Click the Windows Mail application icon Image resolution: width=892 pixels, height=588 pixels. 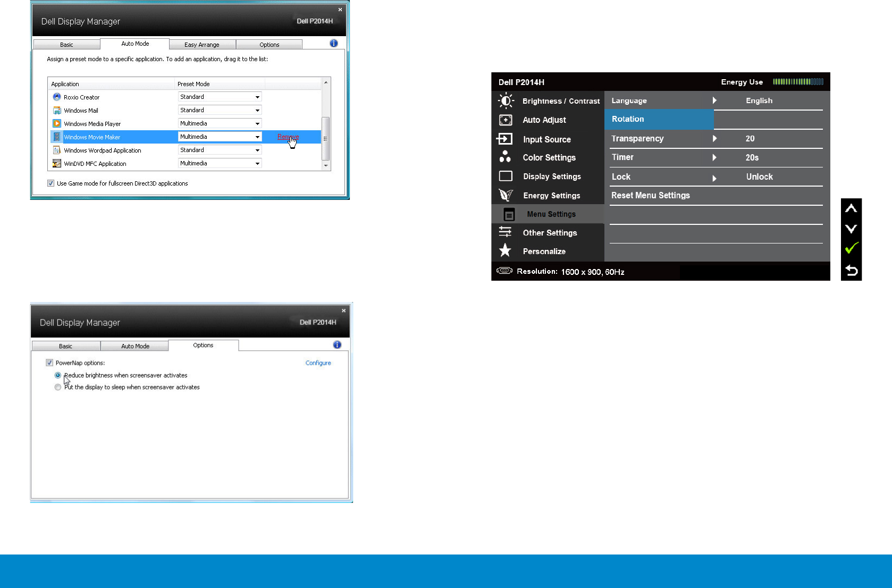point(57,110)
